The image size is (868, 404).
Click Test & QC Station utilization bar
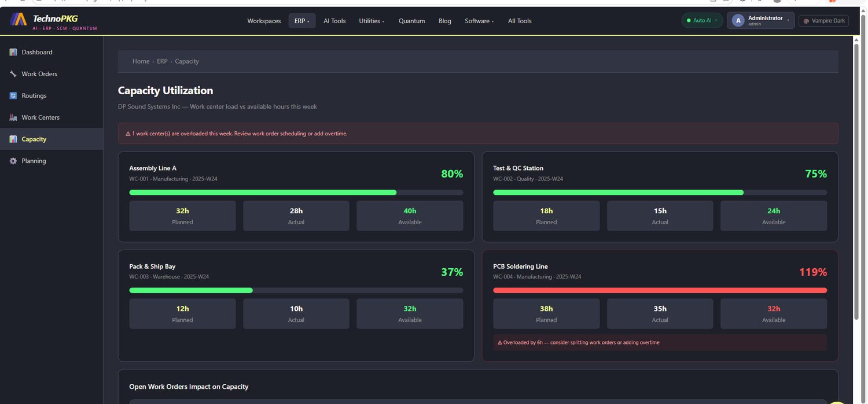[x=660, y=192]
